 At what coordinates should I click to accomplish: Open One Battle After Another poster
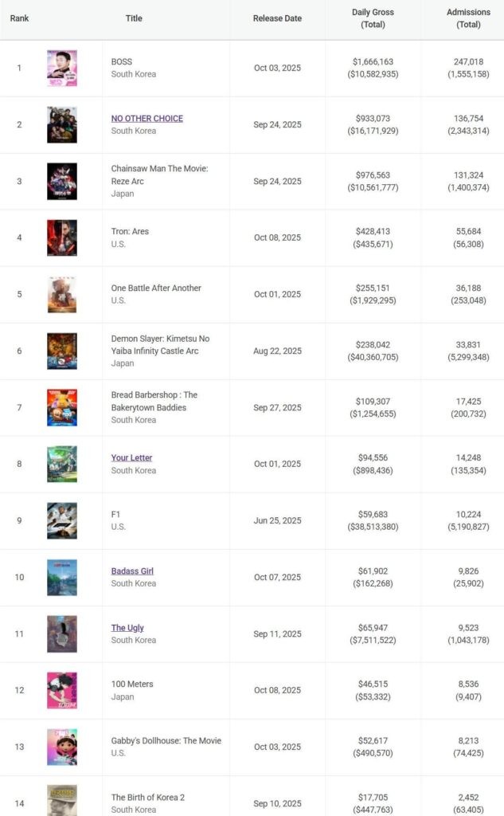point(62,295)
